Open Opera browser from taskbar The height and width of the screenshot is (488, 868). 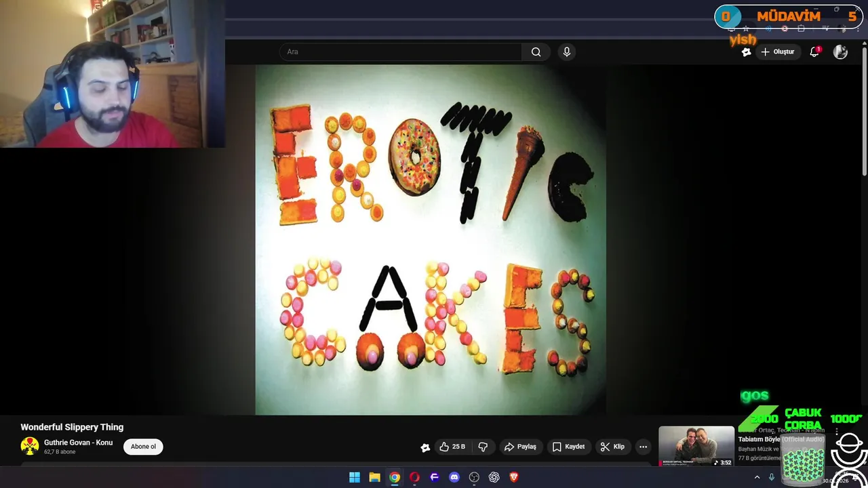point(414,477)
